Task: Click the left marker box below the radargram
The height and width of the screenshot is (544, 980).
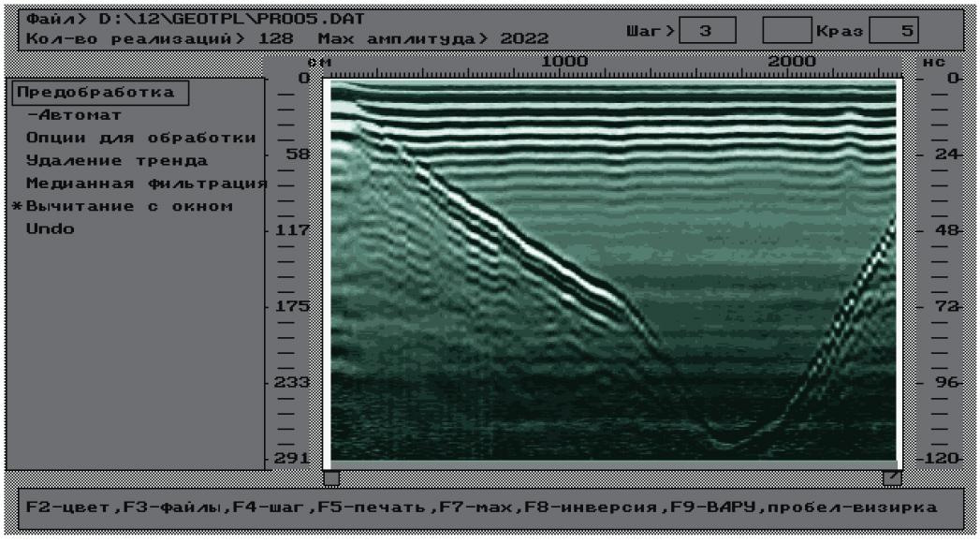Action: [331, 478]
